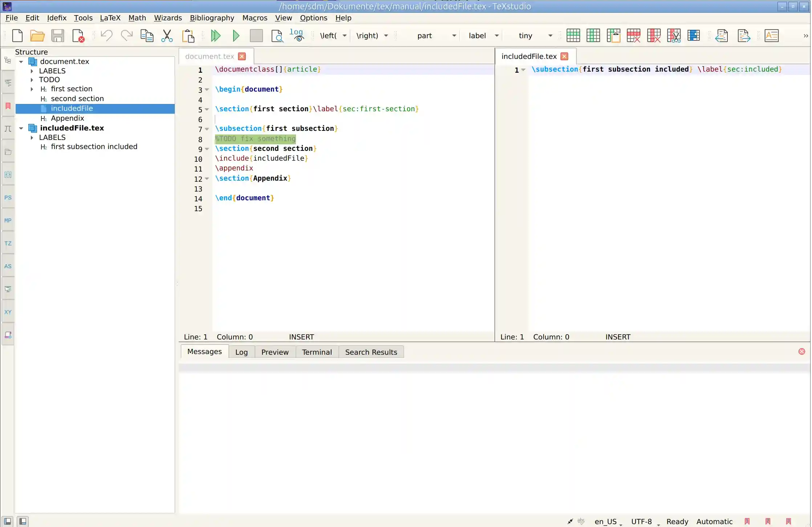
Task: Switch to the Preview tab
Action: [x=275, y=351]
